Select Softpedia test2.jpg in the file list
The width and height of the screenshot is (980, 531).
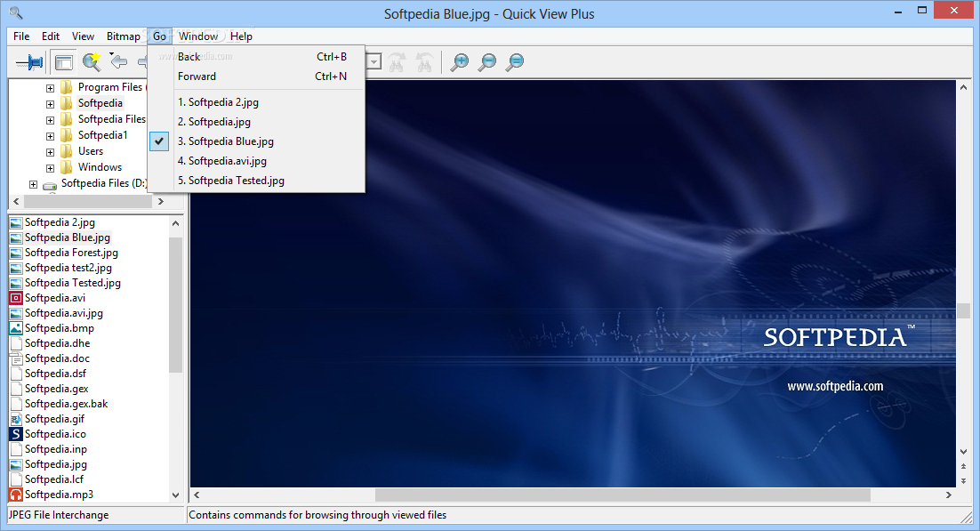click(x=68, y=268)
